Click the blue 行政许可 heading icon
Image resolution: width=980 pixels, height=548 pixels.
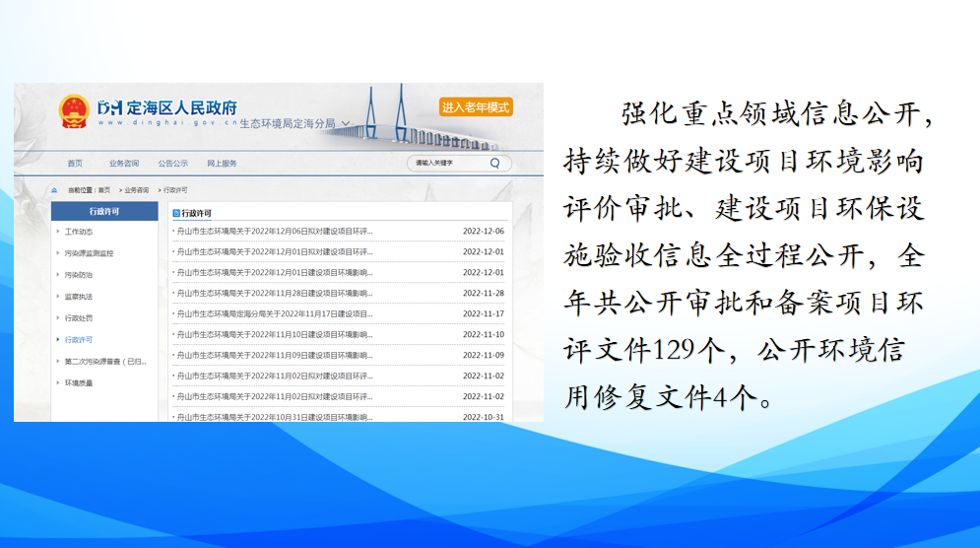(x=176, y=213)
